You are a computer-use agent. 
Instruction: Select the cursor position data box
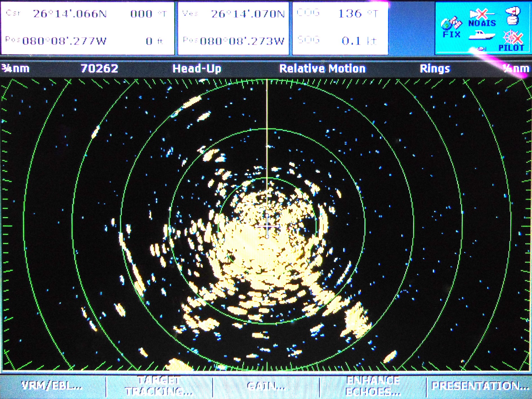(88, 28)
